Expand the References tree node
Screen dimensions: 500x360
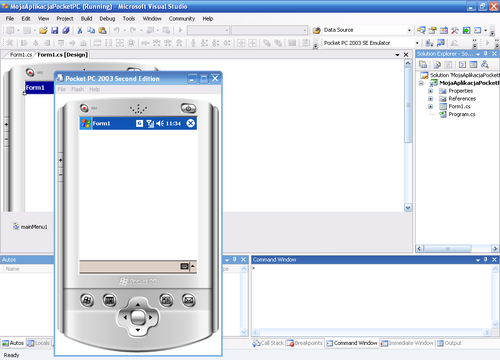click(430, 99)
